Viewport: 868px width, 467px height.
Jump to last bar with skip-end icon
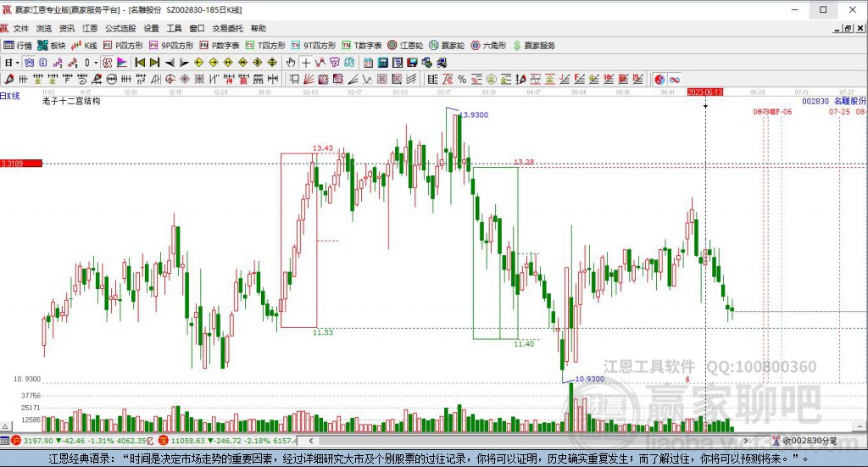[155, 63]
